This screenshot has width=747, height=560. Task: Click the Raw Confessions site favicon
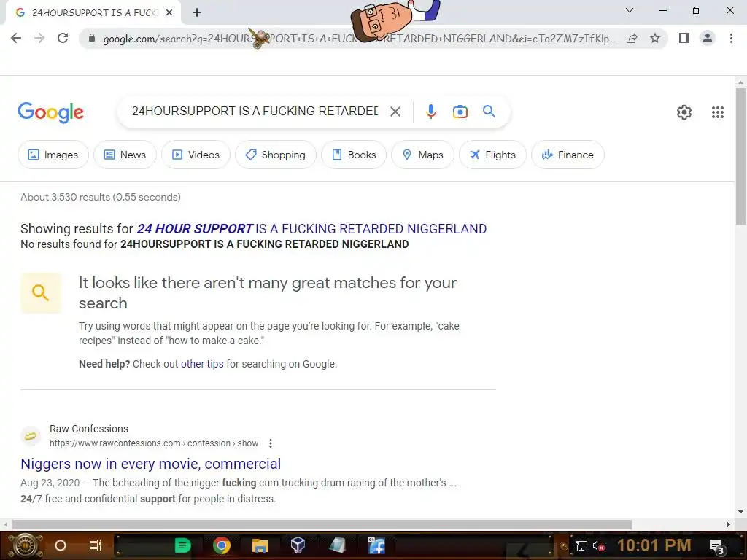31,436
